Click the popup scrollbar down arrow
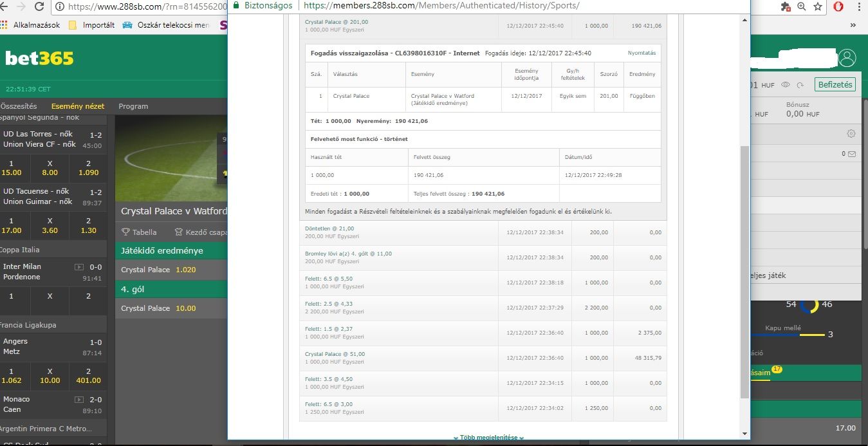 click(745, 434)
